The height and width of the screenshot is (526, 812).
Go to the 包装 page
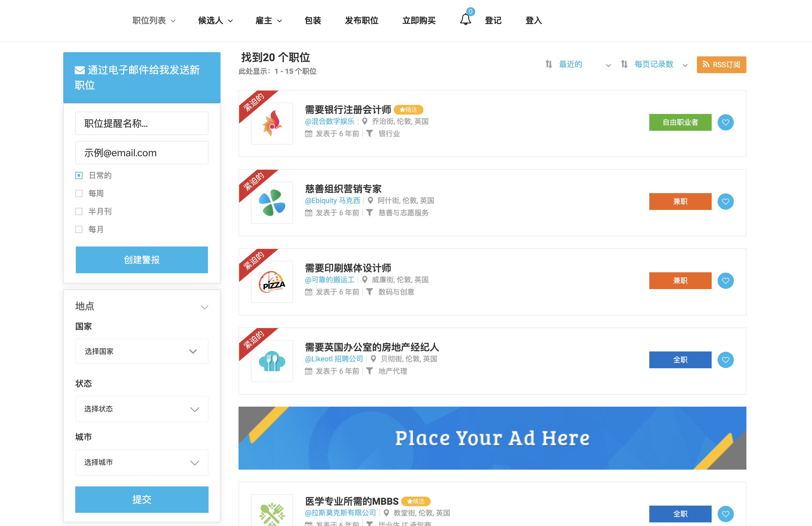313,20
